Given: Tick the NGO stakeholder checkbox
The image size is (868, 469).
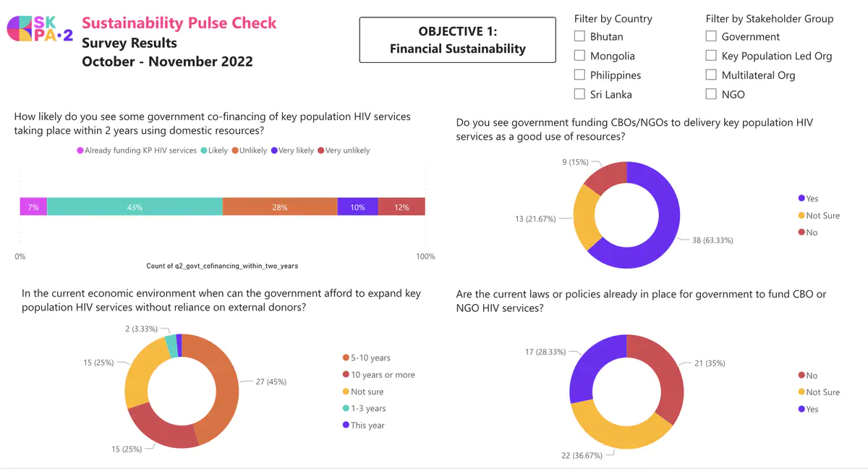Looking at the screenshot, I should pos(711,94).
